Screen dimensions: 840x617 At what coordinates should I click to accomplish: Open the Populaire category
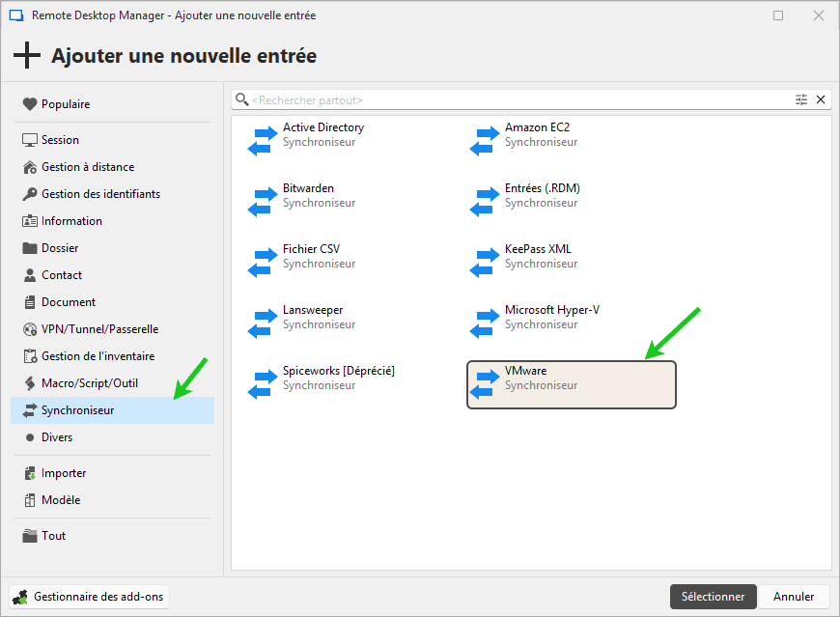tap(66, 104)
